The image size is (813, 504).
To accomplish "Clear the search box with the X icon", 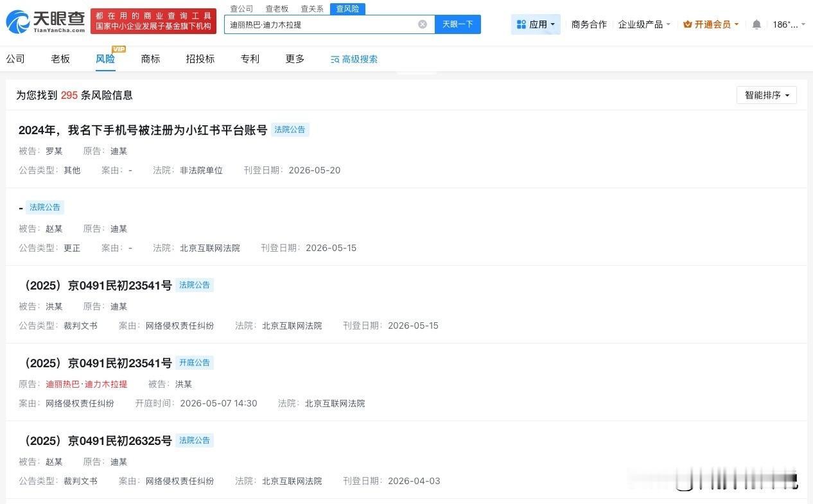I will tap(423, 24).
